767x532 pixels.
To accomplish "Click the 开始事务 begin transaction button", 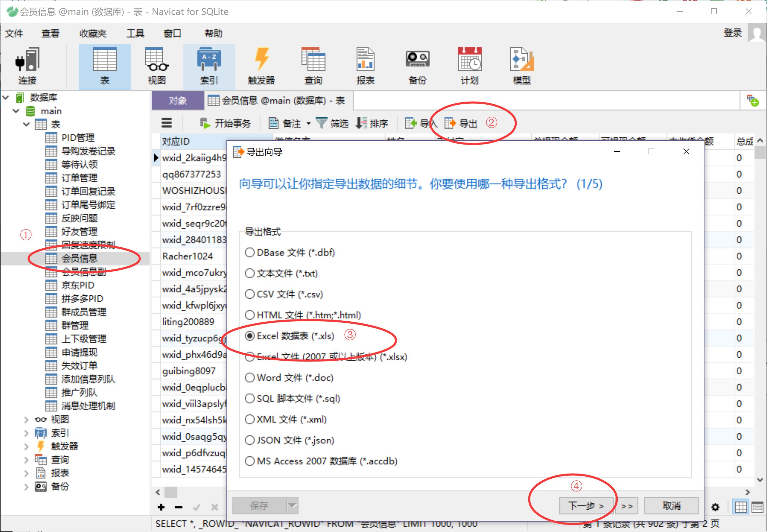I will pos(225,123).
